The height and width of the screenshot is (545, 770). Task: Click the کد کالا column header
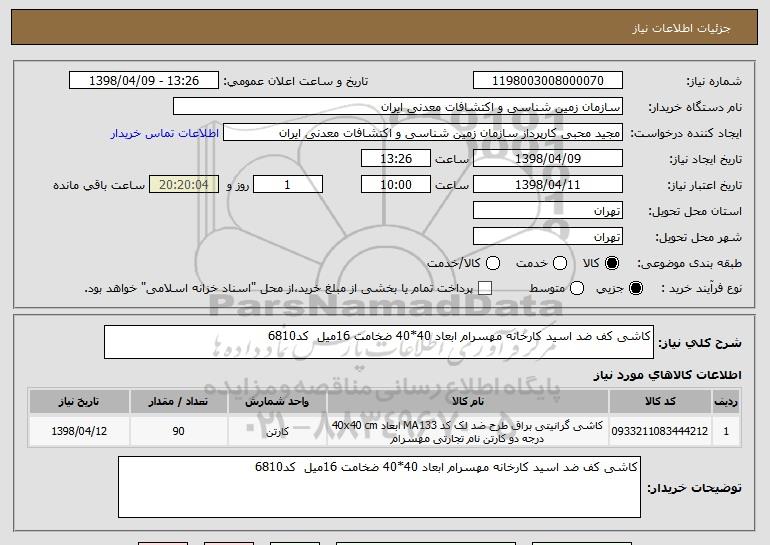pos(660,402)
